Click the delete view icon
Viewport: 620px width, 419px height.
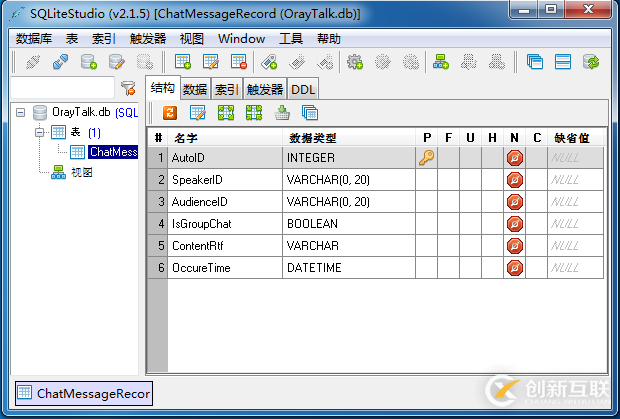[497, 62]
